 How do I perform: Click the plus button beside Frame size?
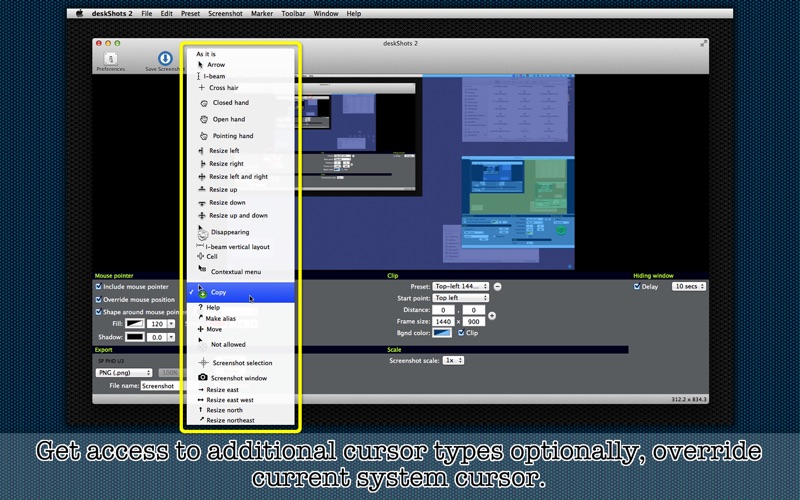click(492, 316)
